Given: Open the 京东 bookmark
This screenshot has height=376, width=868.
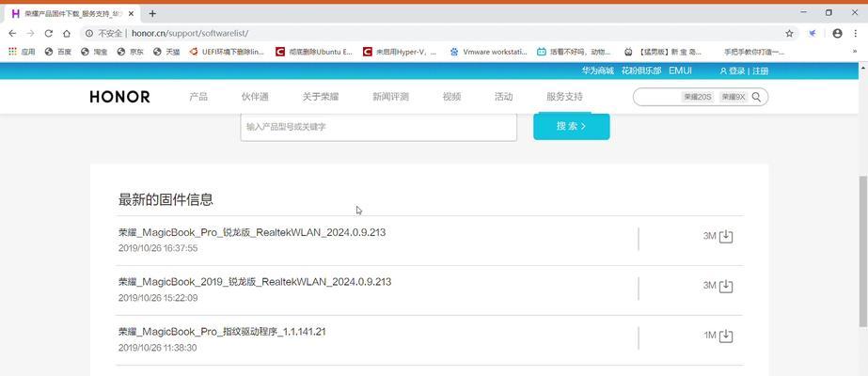Looking at the screenshot, I should pyautogui.click(x=130, y=52).
